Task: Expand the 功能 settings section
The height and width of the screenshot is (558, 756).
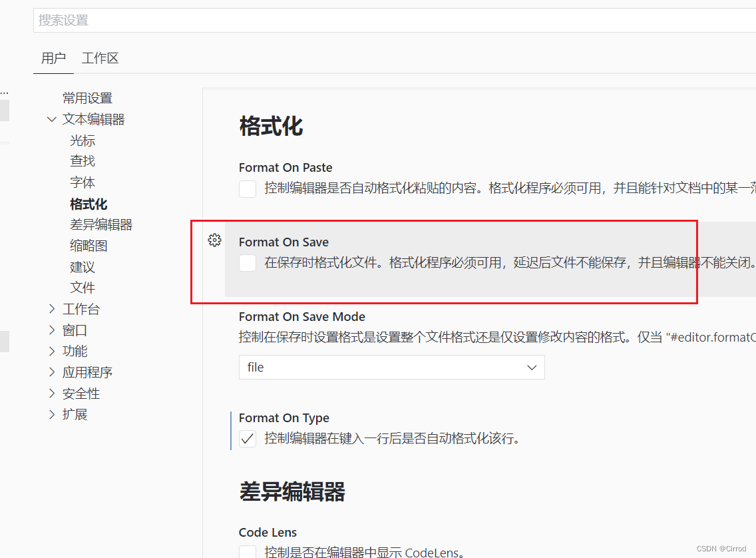Action: tap(75, 351)
